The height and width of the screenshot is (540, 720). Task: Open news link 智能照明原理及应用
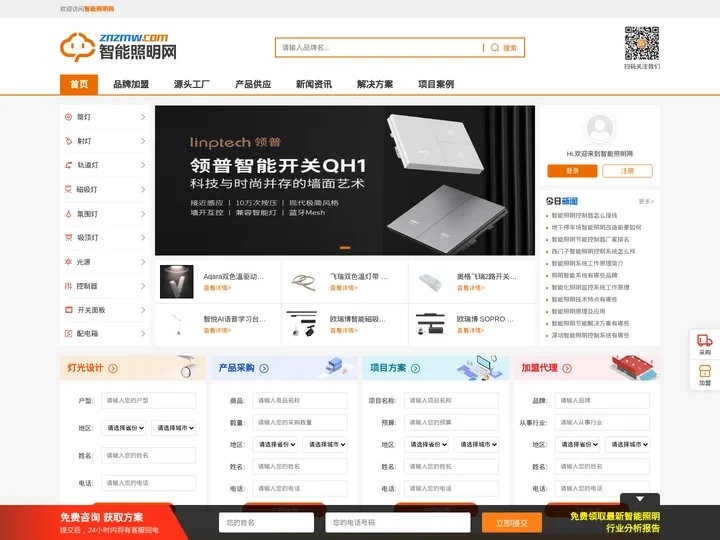[578, 311]
